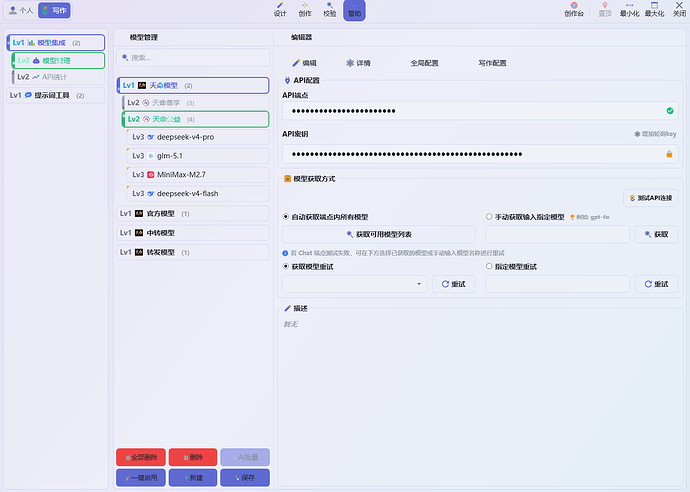Click the red 删除 button
The image size is (690, 492).
coord(193,457)
